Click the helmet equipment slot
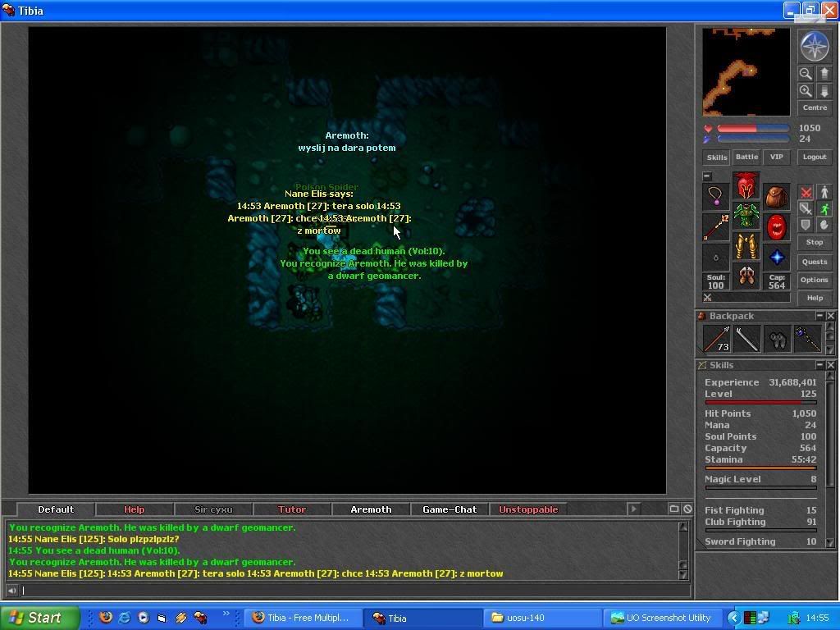840x630 pixels. (746, 185)
